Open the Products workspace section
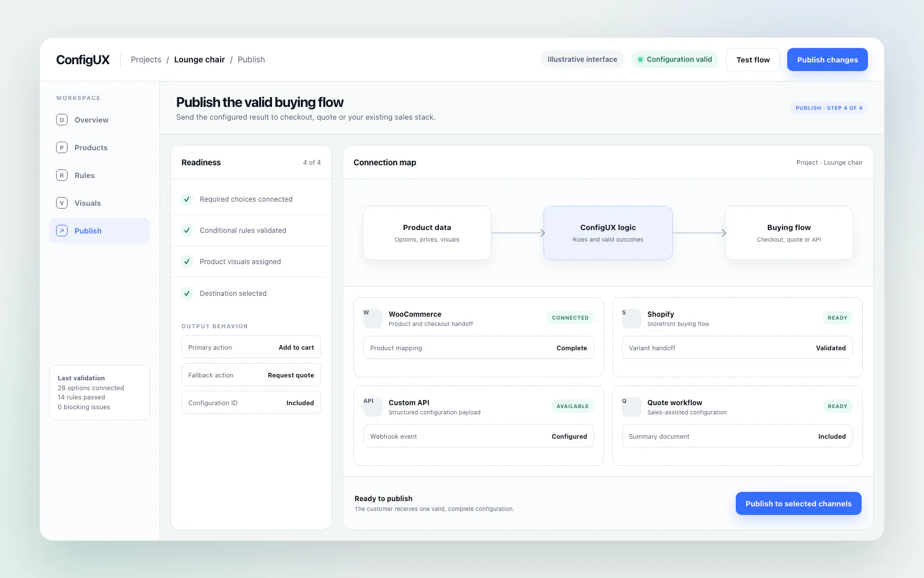 point(99,147)
